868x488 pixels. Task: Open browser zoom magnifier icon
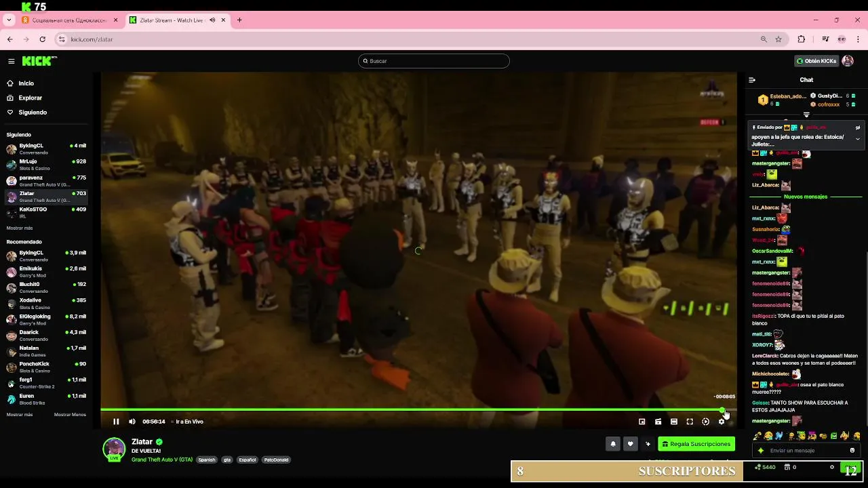pos(764,39)
